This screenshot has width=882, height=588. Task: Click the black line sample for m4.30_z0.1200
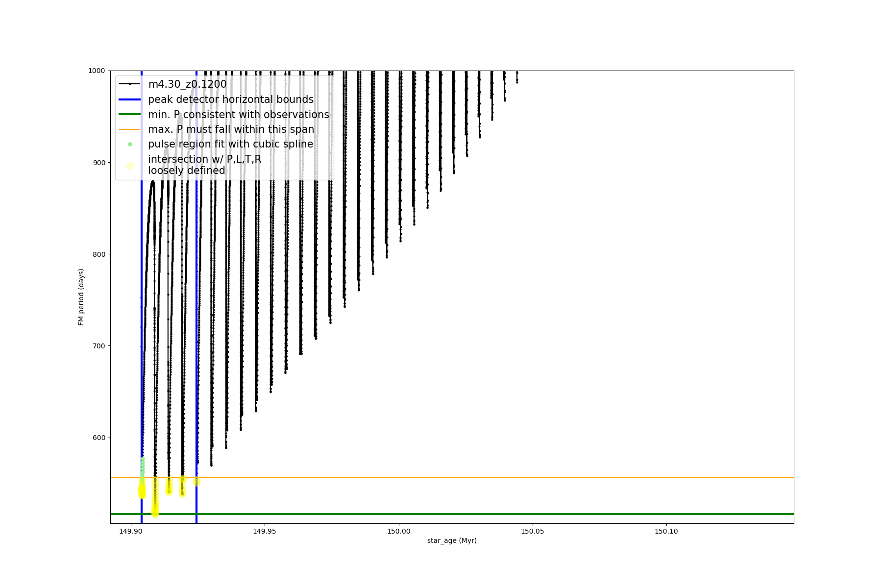tap(130, 84)
